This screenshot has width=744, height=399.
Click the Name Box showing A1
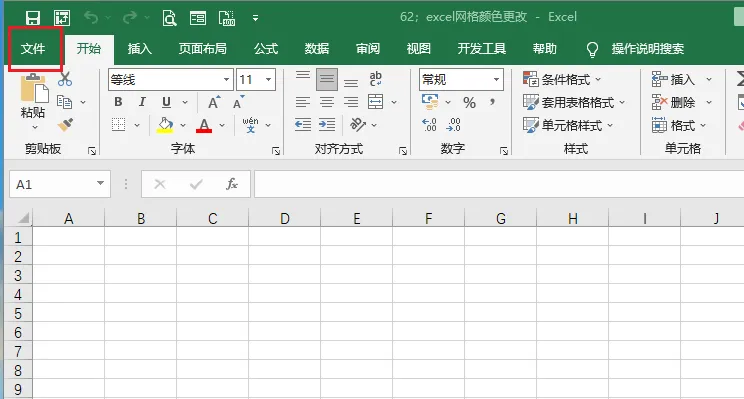(60, 184)
